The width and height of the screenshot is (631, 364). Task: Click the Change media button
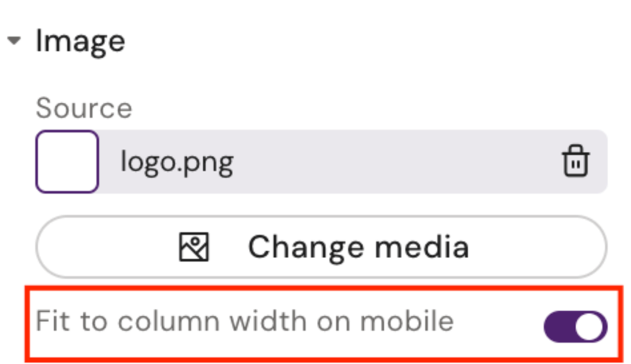pyautogui.click(x=321, y=247)
